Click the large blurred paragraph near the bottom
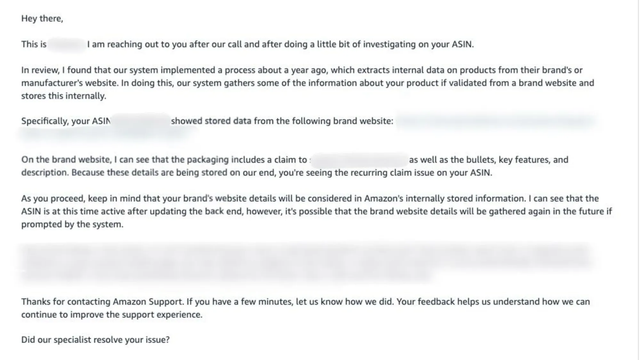 tap(305, 262)
